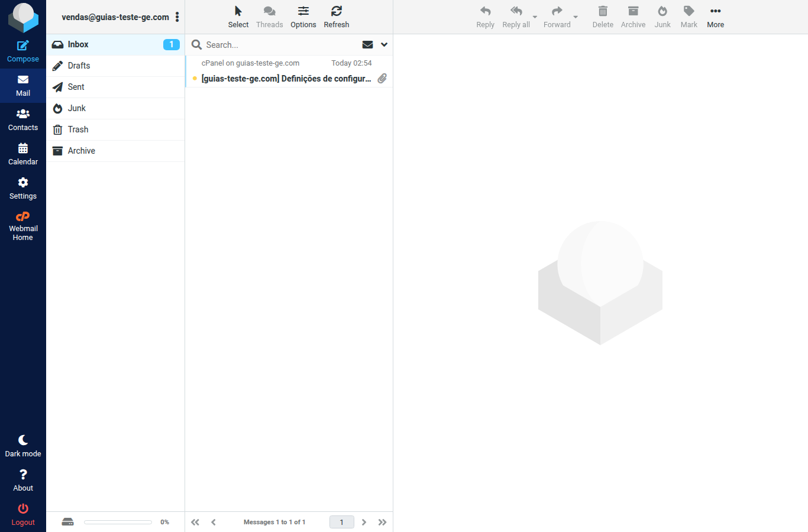
Task: Click the 0% quota label
Action: (x=164, y=522)
